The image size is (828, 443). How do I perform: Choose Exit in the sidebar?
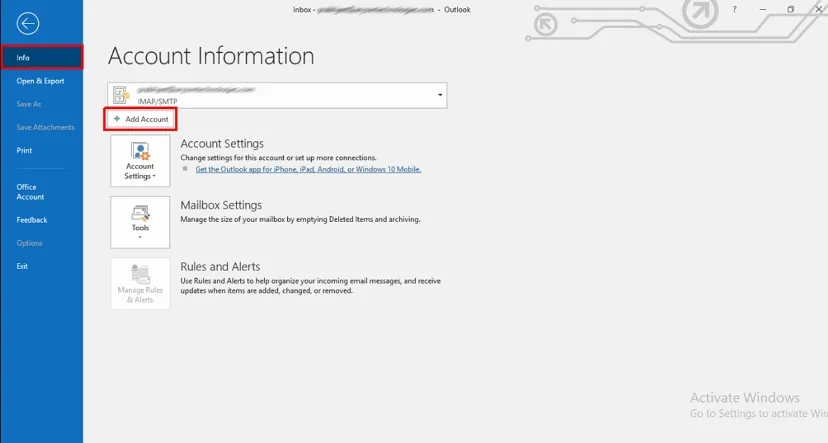[x=22, y=266]
